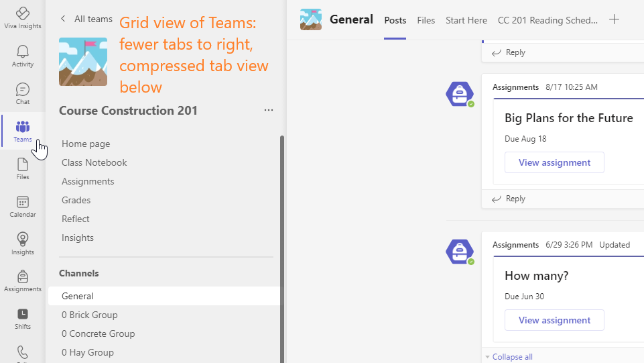644x363 pixels.
Task: Switch to the Posts tab
Action: (395, 20)
